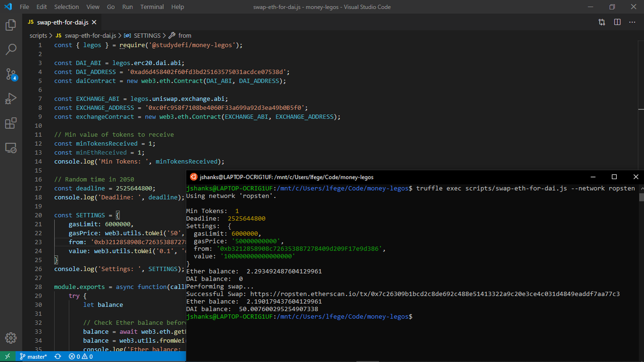Viewport: 644px width, 362px height.
Task: Click errors and warnings status indicator
Action: (80, 357)
